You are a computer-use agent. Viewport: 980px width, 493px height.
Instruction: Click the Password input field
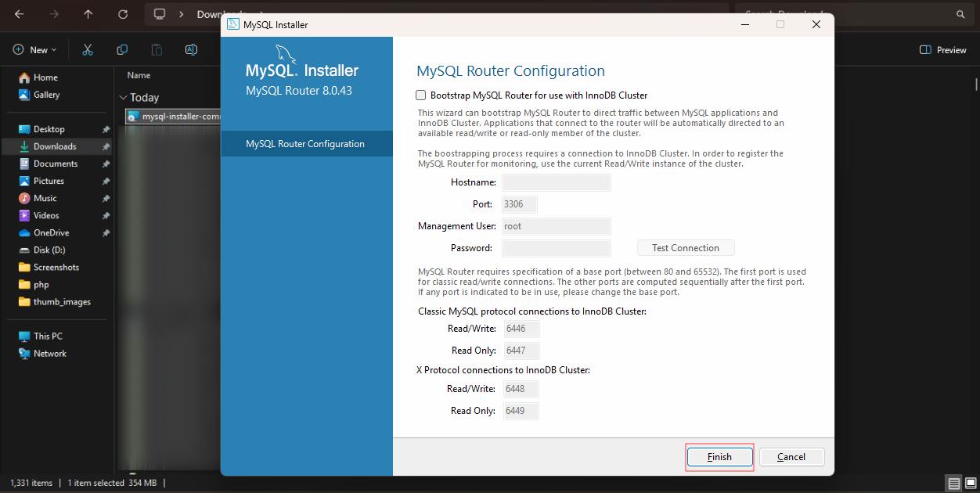[x=556, y=248]
